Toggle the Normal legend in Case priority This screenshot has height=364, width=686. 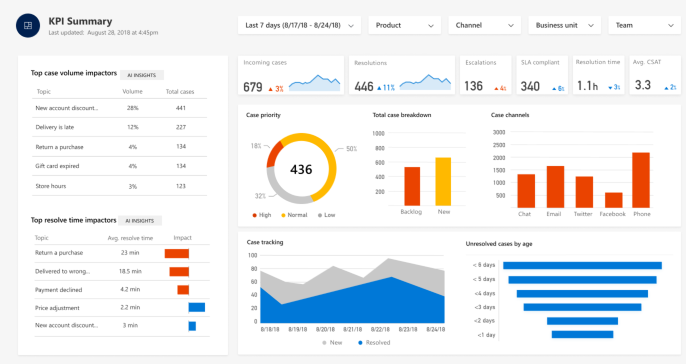294,215
